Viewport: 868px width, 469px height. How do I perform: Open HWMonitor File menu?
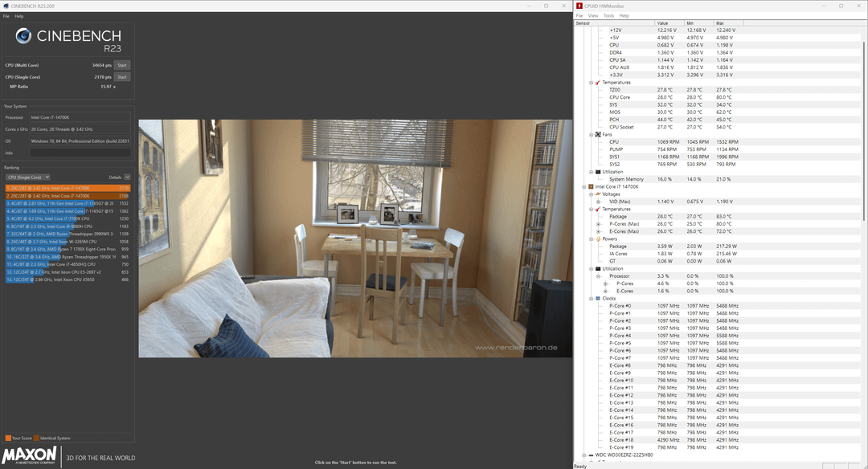[x=579, y=15]
